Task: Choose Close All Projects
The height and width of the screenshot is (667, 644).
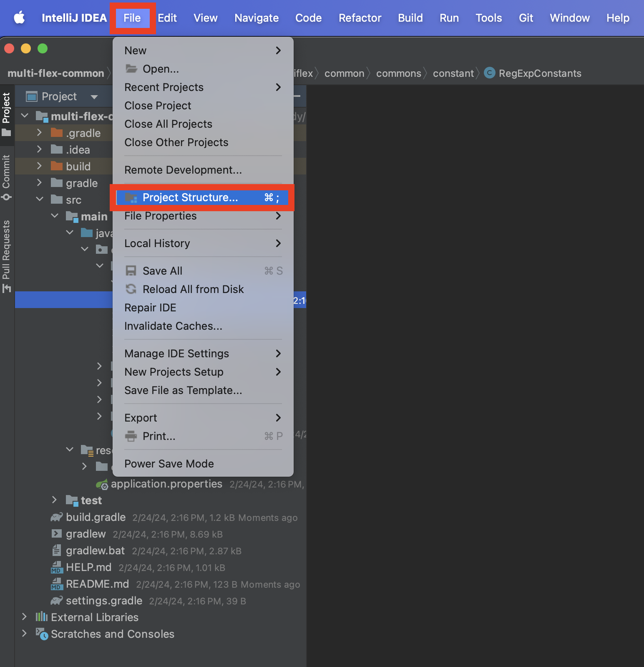Action: (203, 124)
